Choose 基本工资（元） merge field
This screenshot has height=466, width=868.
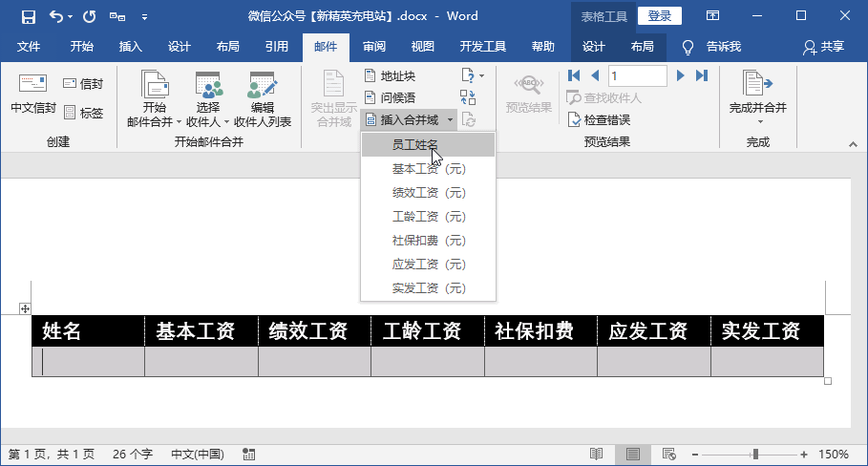pos(428,169)
